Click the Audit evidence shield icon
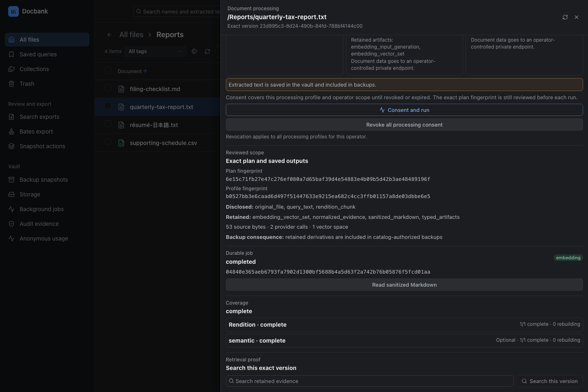Image resolution: width=588 pixels, height=392 pixels. tap(11, 224)
